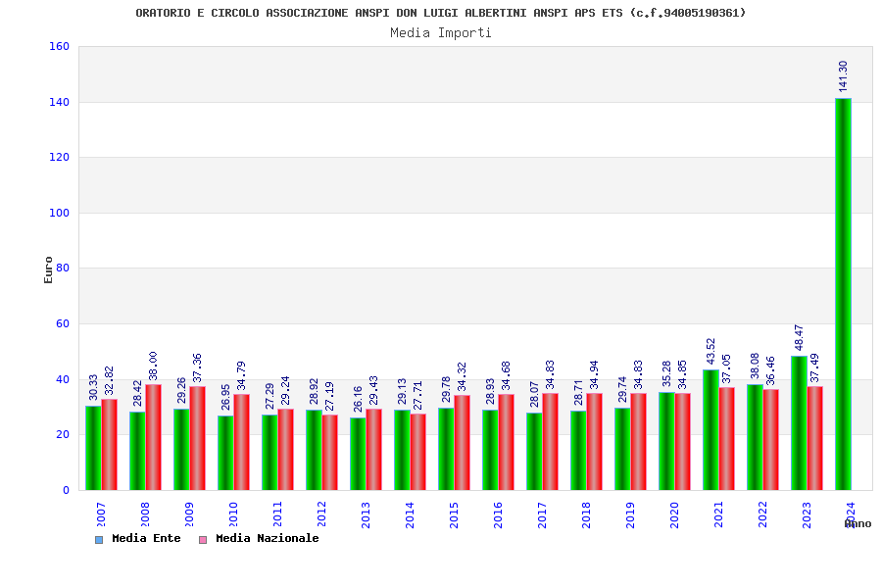The image size is (882, 588).
Task: Click the green 2021 bar valued 43.52
Action: (710, 429)
